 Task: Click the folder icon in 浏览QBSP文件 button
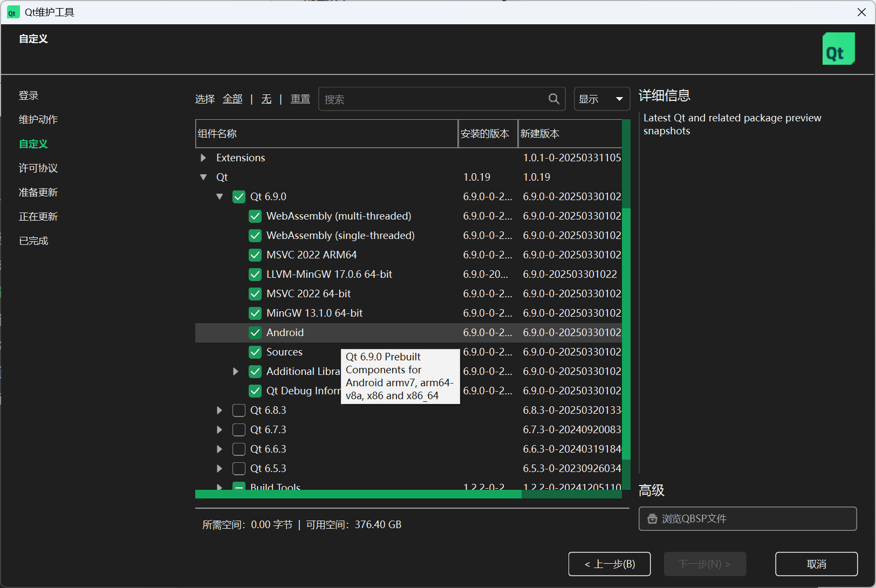click(652, 518)
